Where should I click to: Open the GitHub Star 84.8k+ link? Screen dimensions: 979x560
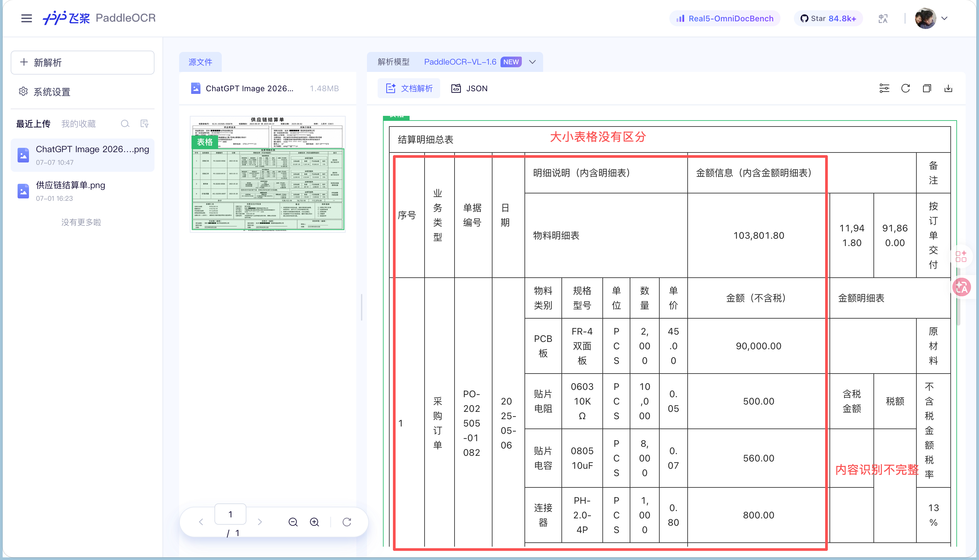pos(828,18)
